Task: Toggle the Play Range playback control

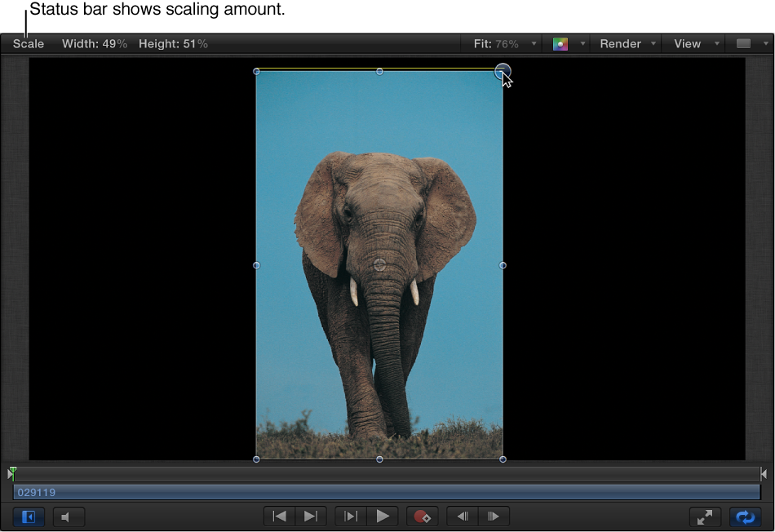Action: point(351,516)
